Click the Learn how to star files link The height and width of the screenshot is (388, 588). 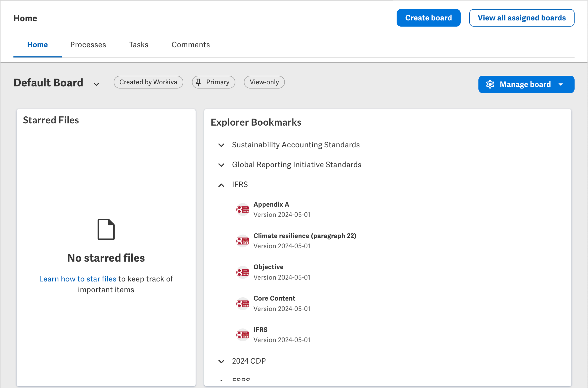pyautogui.click(x=77, y=279)
